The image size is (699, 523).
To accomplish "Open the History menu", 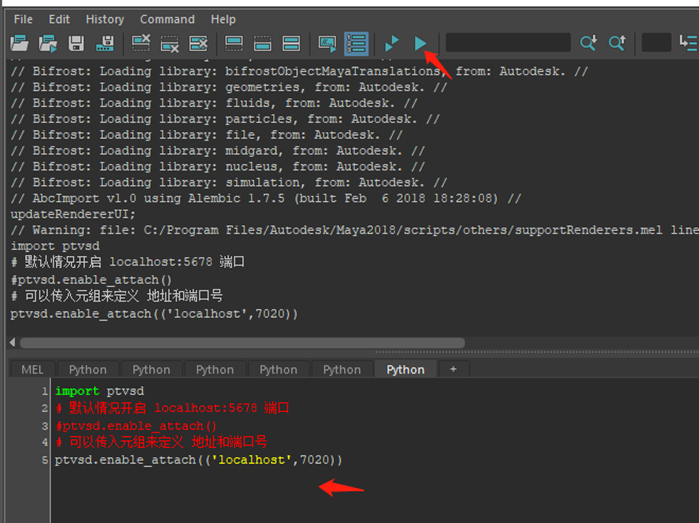I will (x=105, y=19).
